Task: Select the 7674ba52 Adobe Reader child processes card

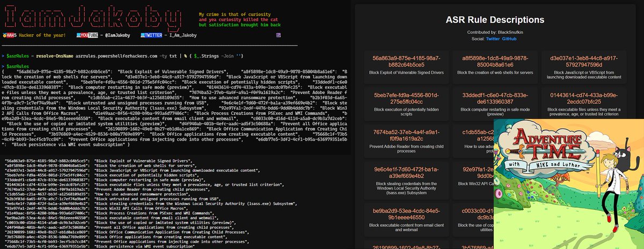Action: (405, 142)
